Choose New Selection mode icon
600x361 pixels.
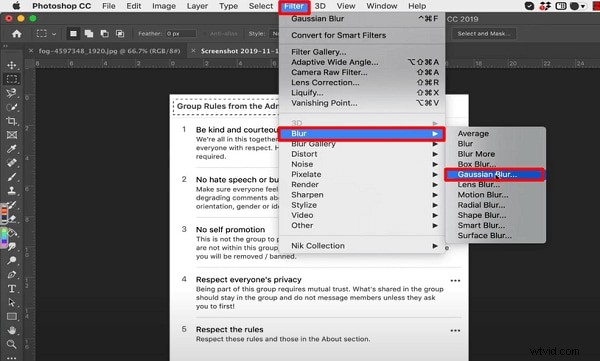[73, 34]
